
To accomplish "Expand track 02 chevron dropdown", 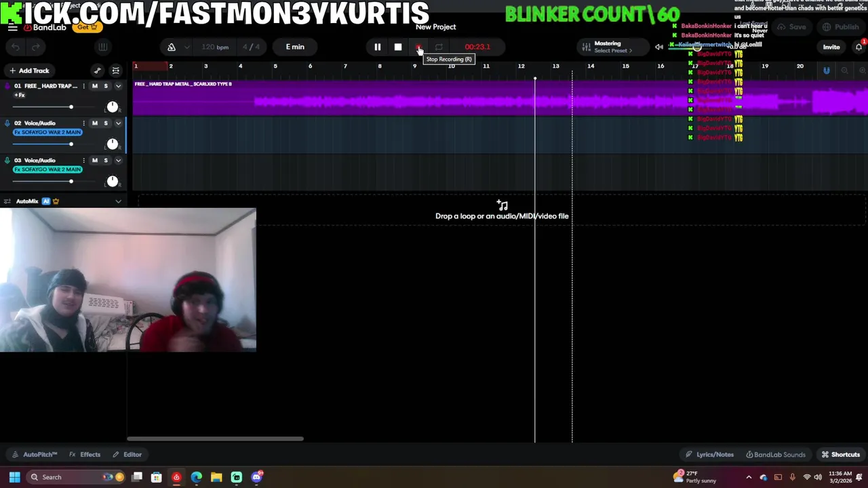I will coord(118,123).
